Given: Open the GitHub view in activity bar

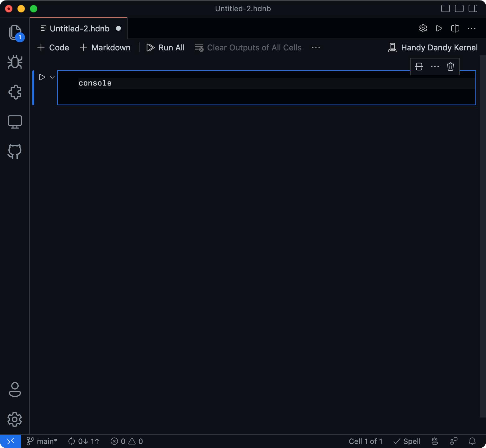Looking at the screenshot, I should coord(15,152).
